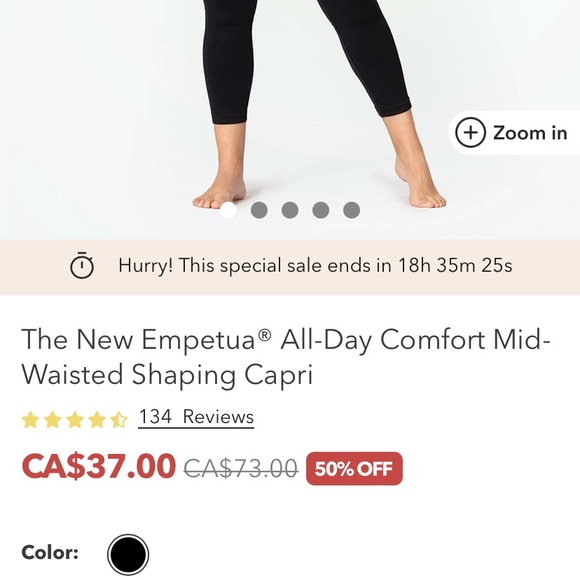The height and width of the screenshot is (580, 580).
Task: Switch to the third image carousel dot
Action: [x=290, y=210]
